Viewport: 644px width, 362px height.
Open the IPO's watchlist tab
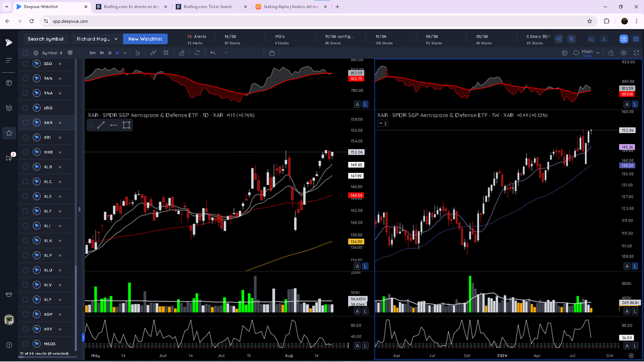(x=282, y=39)
